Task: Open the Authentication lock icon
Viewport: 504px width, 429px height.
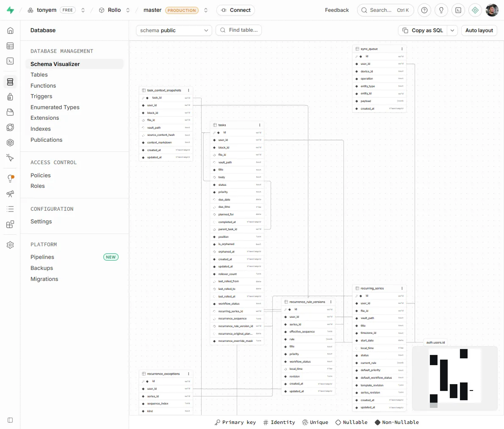Action: [x=10, y=97]
